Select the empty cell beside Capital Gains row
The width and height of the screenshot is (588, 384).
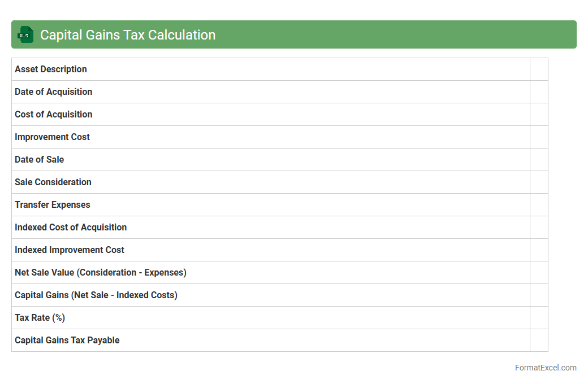pyautogui.click(x=539, y=295)
